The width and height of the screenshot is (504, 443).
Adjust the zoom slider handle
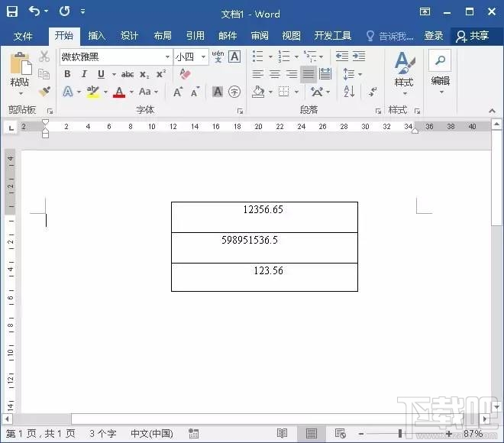[x=400, y=433]
